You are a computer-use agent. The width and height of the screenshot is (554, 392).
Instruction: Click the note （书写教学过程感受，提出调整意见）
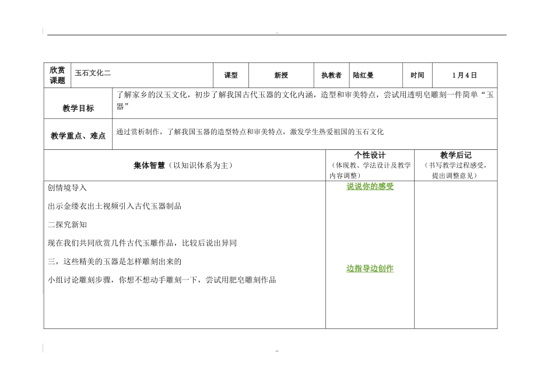tap(456, 170)
